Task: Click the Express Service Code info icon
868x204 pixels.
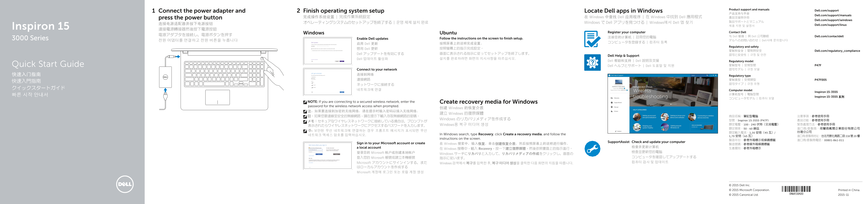Action: (x=627, y=90)
